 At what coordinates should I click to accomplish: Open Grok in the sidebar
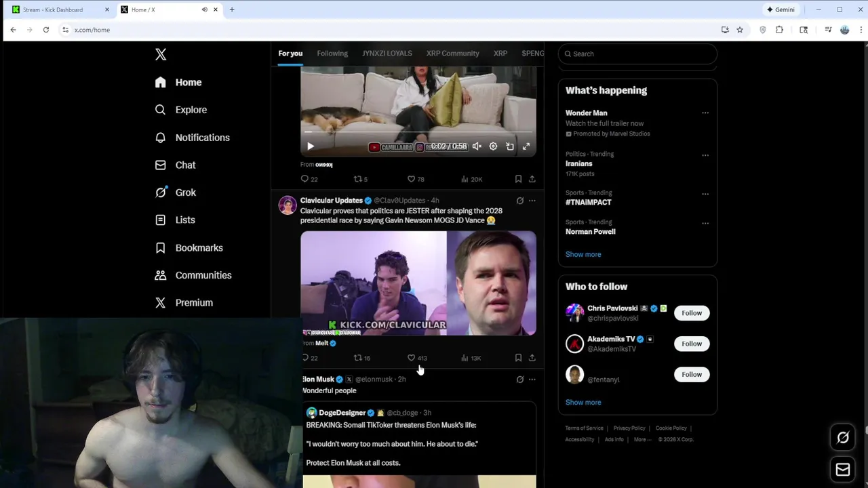pos(175,192)
